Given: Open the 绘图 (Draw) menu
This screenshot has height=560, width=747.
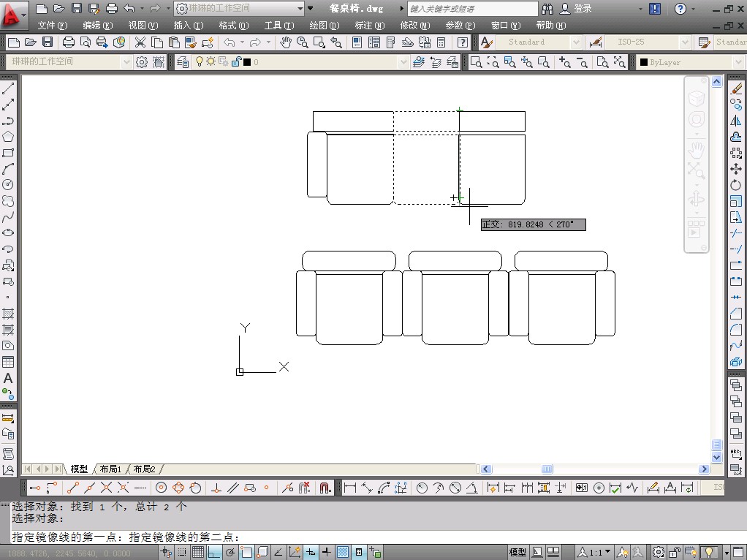Looking at the screenshot, I should click(x=324, y=26).
